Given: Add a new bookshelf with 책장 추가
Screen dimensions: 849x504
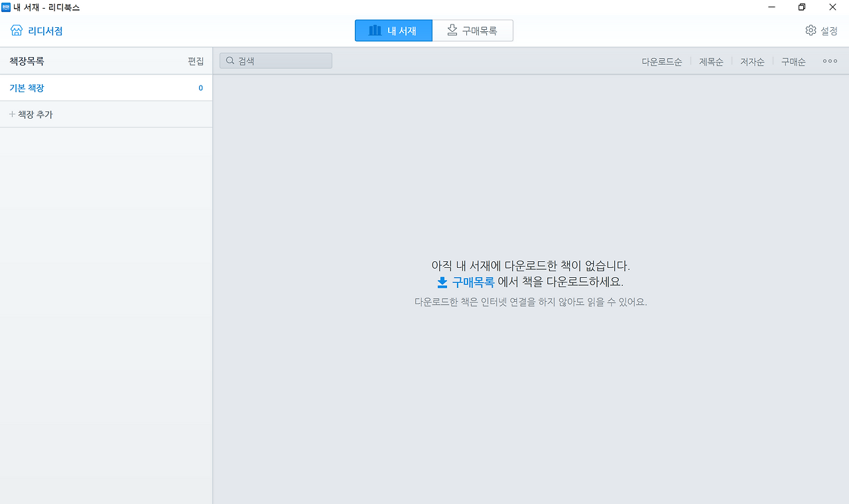Looking at the screenshot, I should click(106, 114).
